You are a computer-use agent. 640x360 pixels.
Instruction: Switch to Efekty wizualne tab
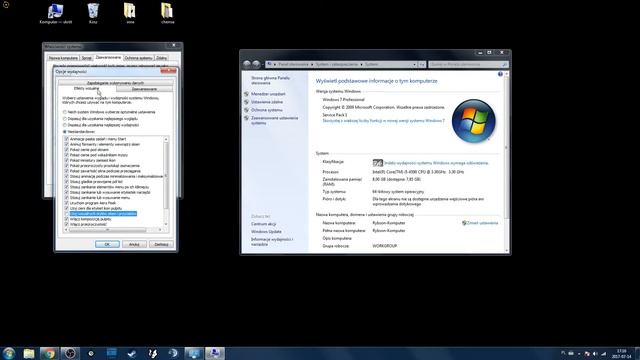pyautogui.click(x=87, y=88)
